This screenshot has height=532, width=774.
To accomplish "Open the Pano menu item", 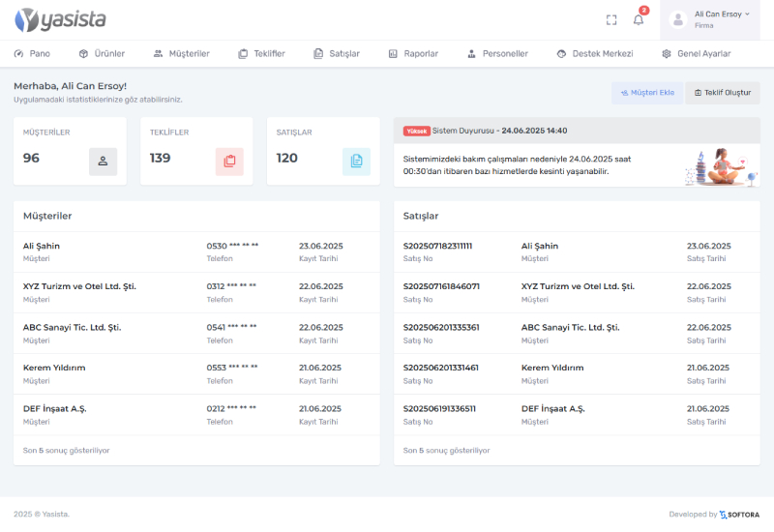I will pos(32,54).
